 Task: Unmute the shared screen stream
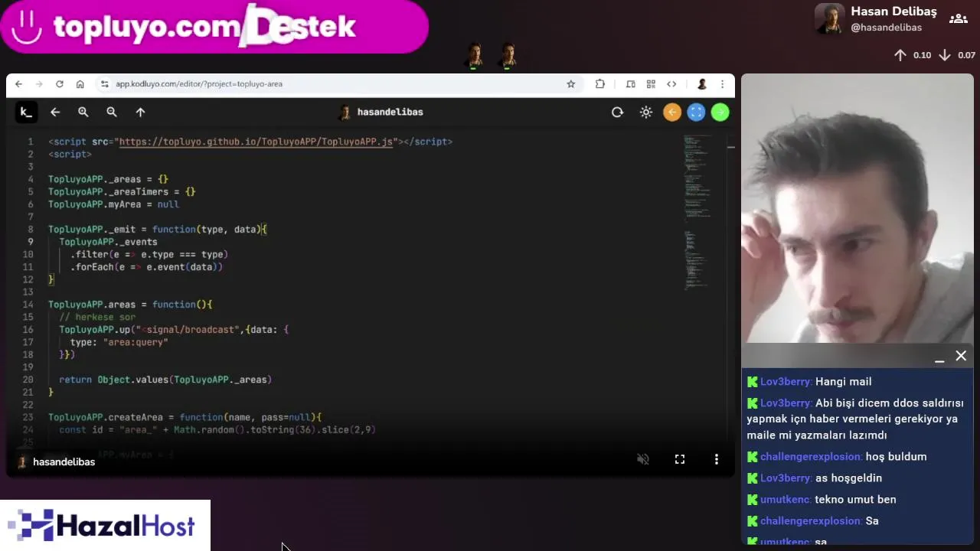(x=643, y=459)
